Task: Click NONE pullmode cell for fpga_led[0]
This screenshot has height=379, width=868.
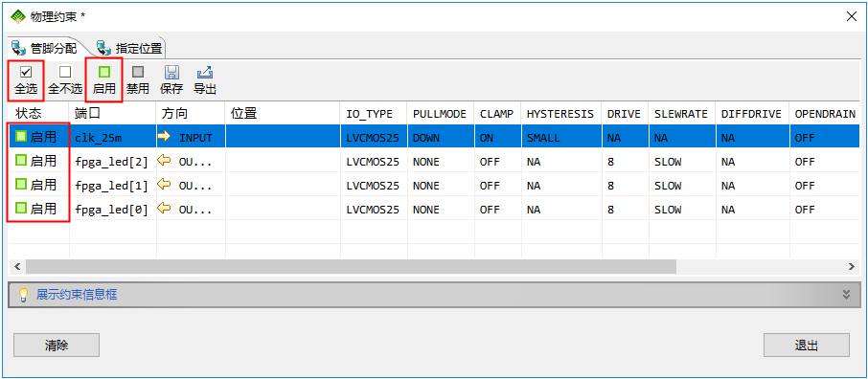Action: (441, 209)
